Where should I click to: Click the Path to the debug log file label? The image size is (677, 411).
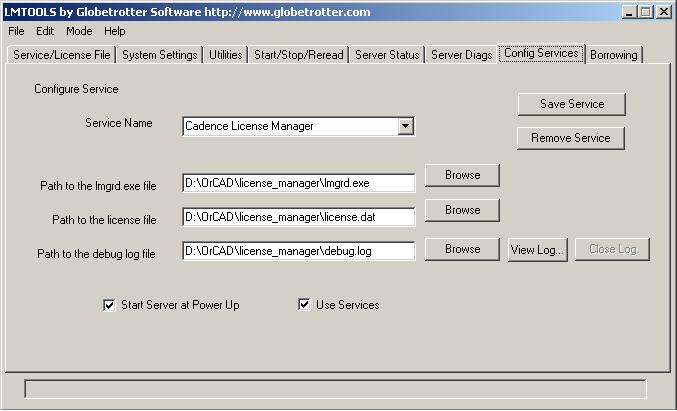click(96, 254)
